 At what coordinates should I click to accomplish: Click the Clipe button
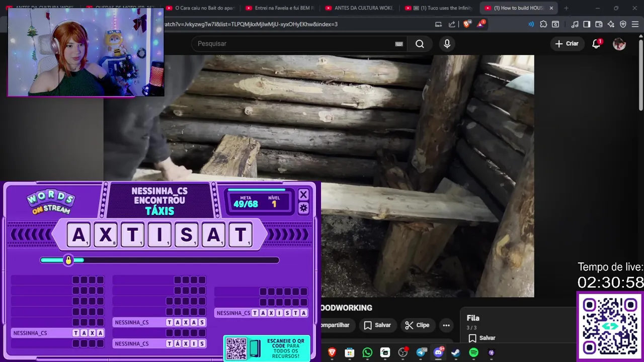click(417, 325)
